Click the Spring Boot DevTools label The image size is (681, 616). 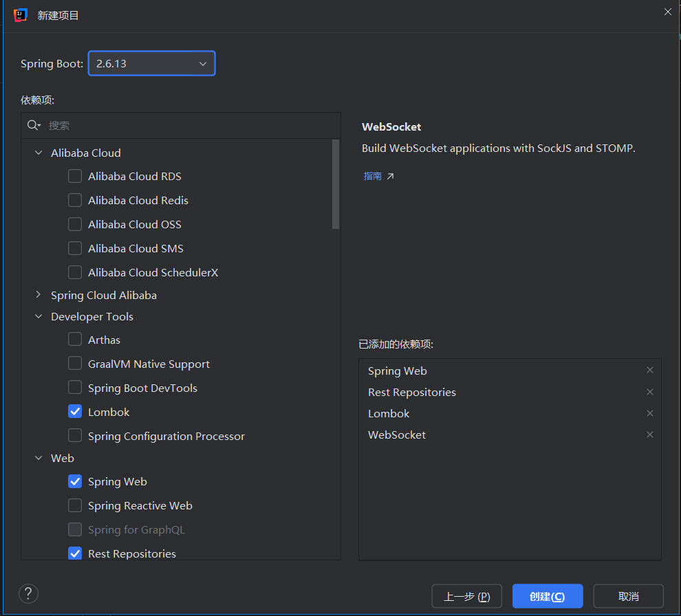coord(142,388)
